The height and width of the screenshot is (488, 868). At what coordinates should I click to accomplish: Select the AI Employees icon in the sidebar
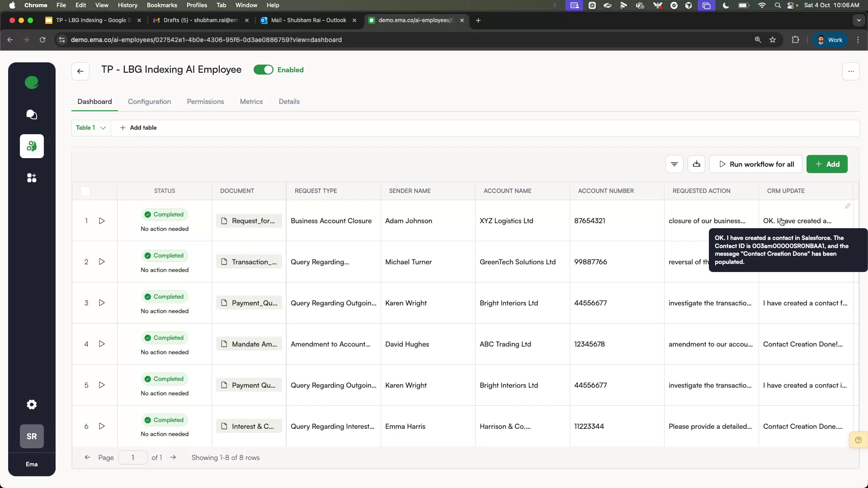(x=32, y=146)
